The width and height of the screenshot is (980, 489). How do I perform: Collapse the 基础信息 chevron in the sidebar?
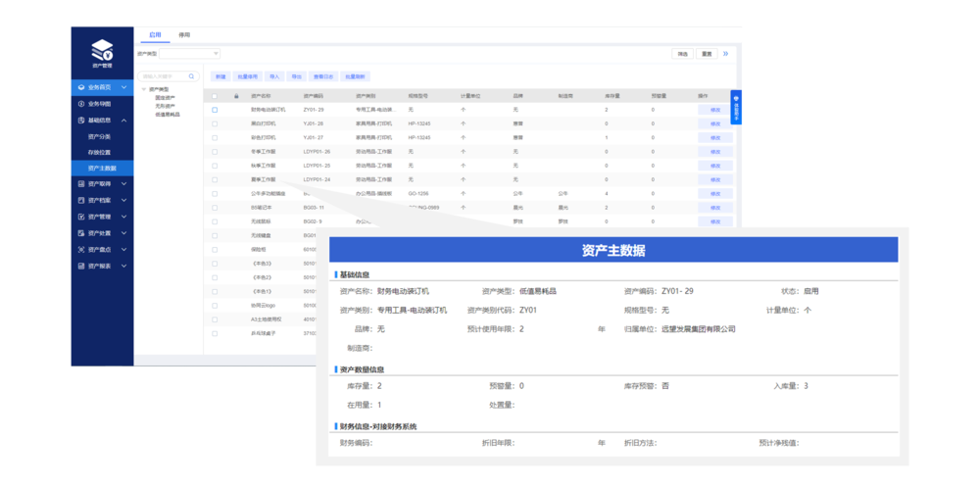pos(123,121)
